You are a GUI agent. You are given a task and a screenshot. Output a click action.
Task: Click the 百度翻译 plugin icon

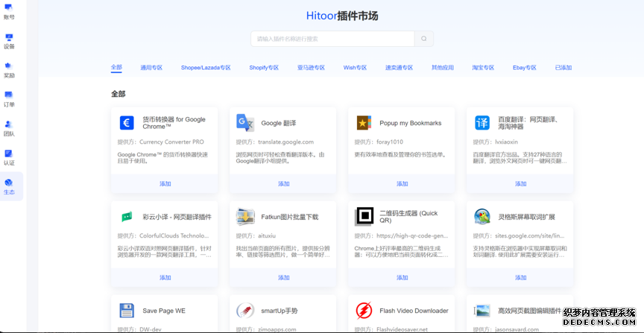(x=482, y=123)
